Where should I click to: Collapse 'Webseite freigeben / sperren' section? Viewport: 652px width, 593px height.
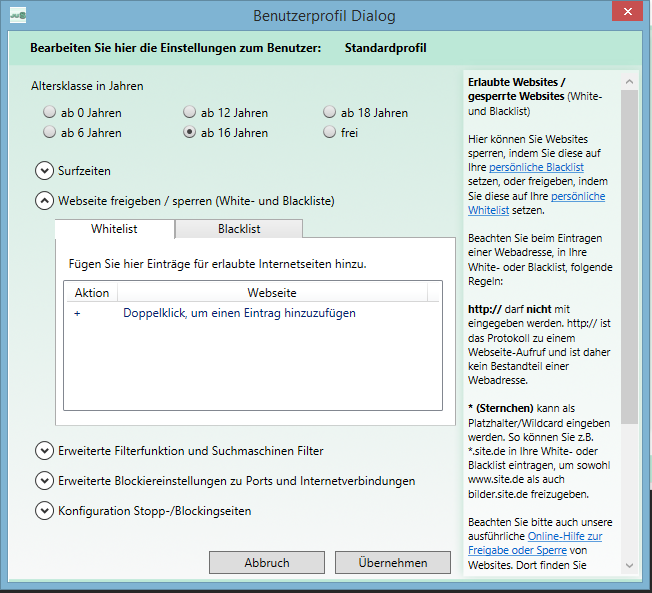coord(44,200)
